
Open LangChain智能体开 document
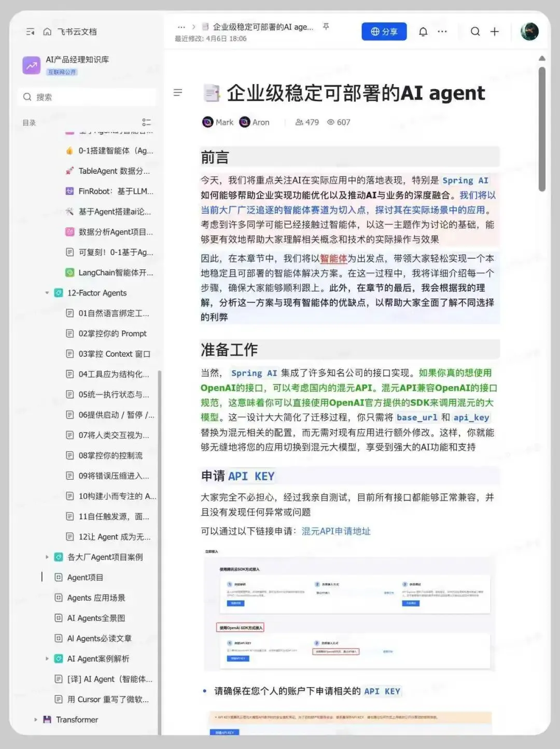109,272
